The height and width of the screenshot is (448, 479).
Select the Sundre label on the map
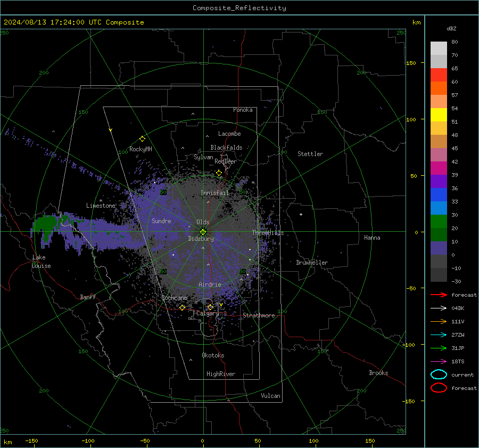tap(161, 221)
